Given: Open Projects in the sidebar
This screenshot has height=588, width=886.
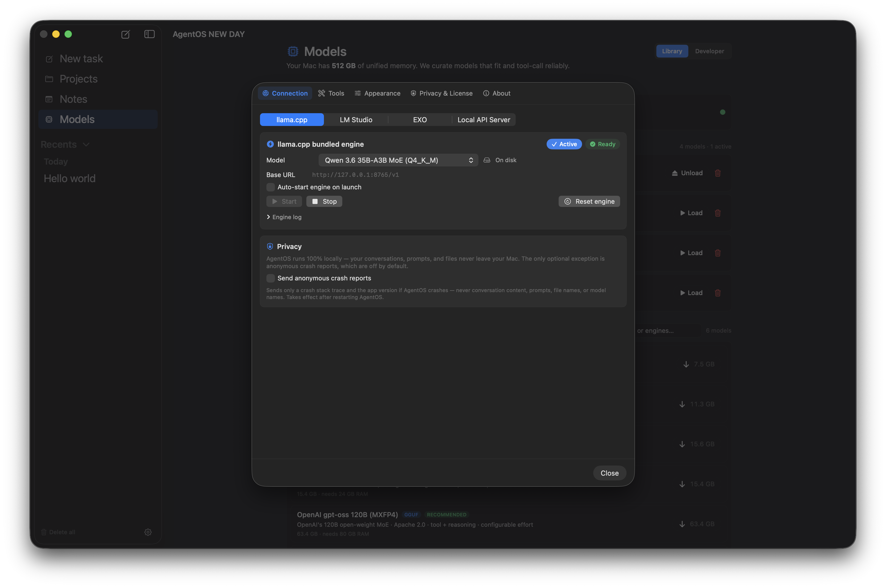Looking at the screenshot, I should tap(98, 79).
